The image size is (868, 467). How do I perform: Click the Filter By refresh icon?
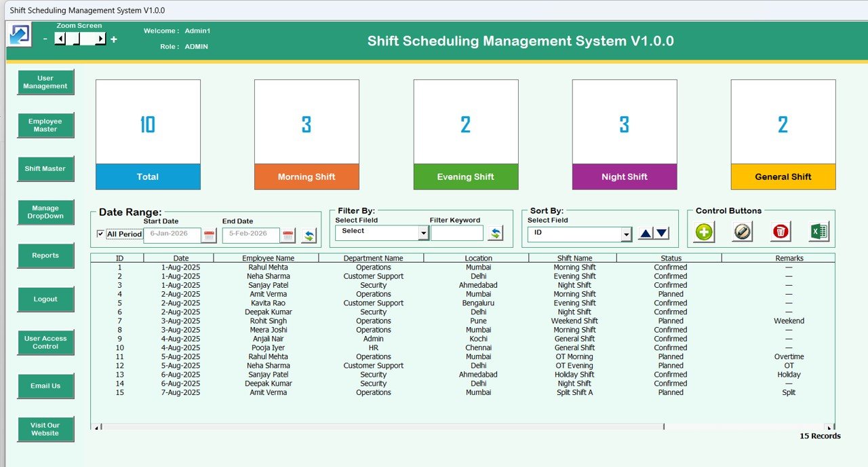[x=496, y=233]
